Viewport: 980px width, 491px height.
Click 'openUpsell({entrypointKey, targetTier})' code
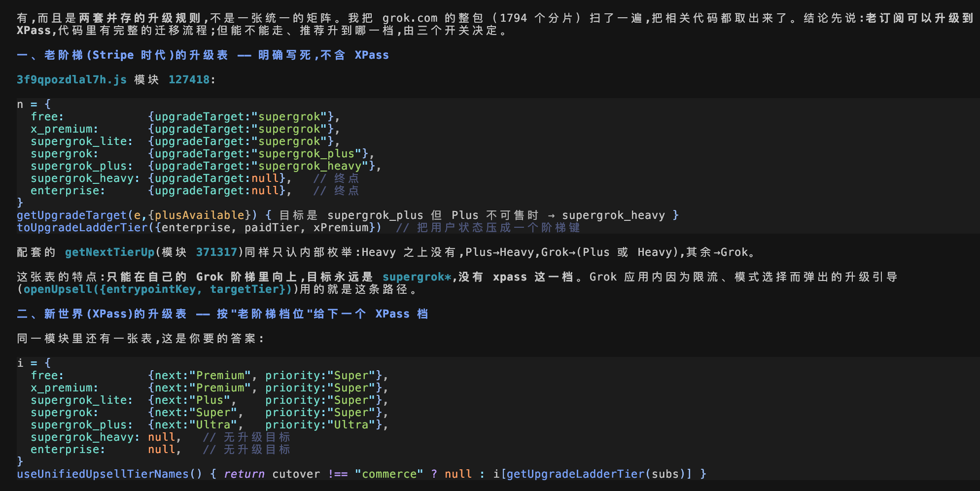point(158,289)
